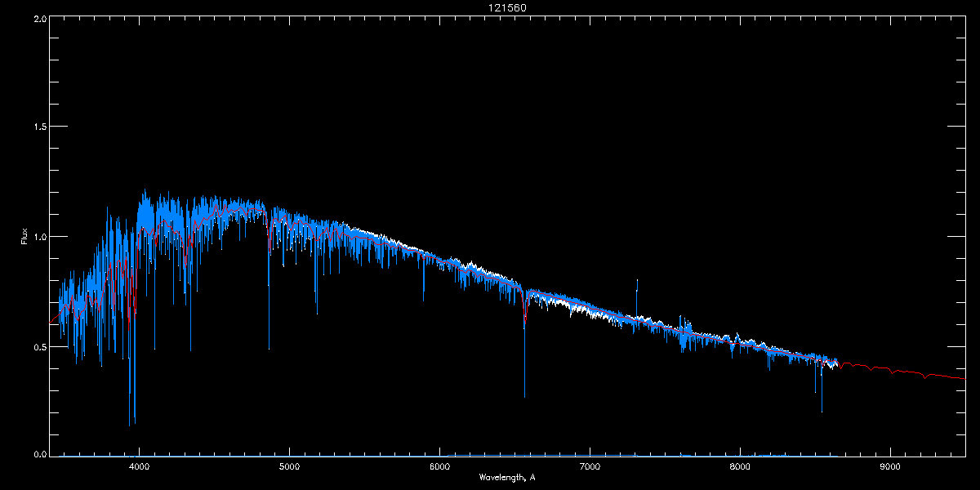Select the 5000 x-axis tick label
This screenshot has height=490, width=980.
tap(290, 466)
